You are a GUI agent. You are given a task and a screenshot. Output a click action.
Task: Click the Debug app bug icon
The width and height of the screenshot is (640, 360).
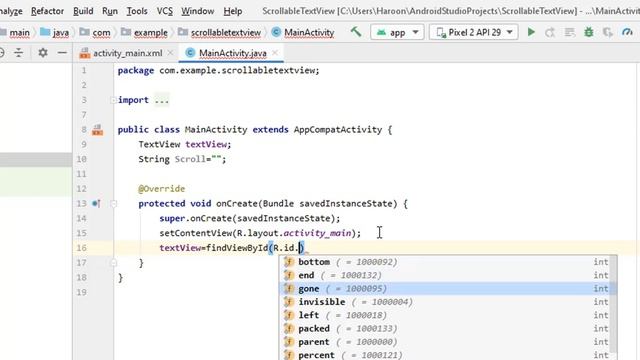(x=589, y=32)
